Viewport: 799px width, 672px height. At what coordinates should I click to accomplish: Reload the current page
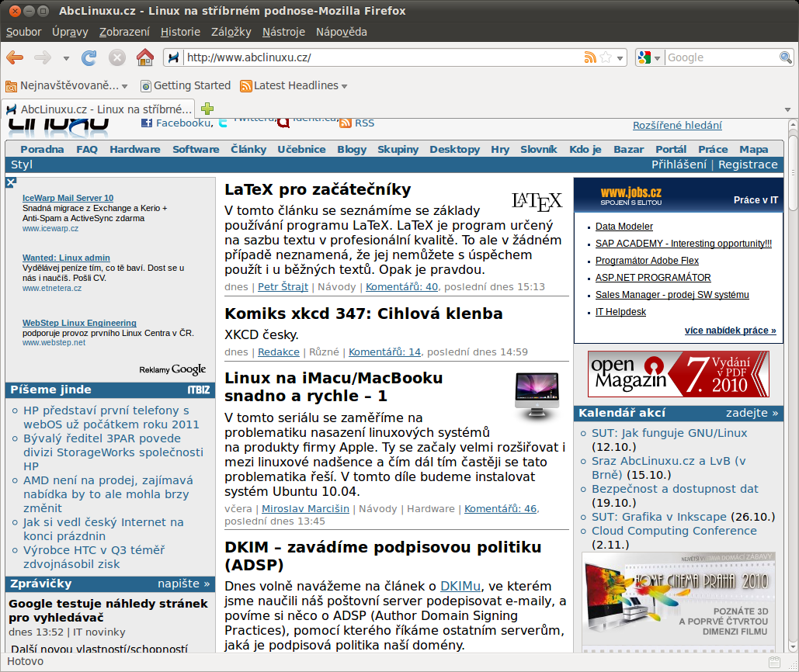coord(89,57)
